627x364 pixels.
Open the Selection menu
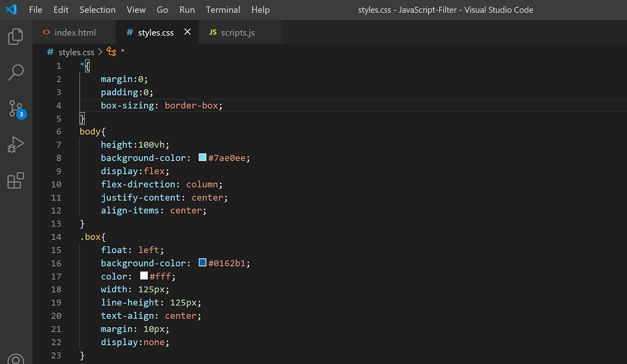(98, 10)
